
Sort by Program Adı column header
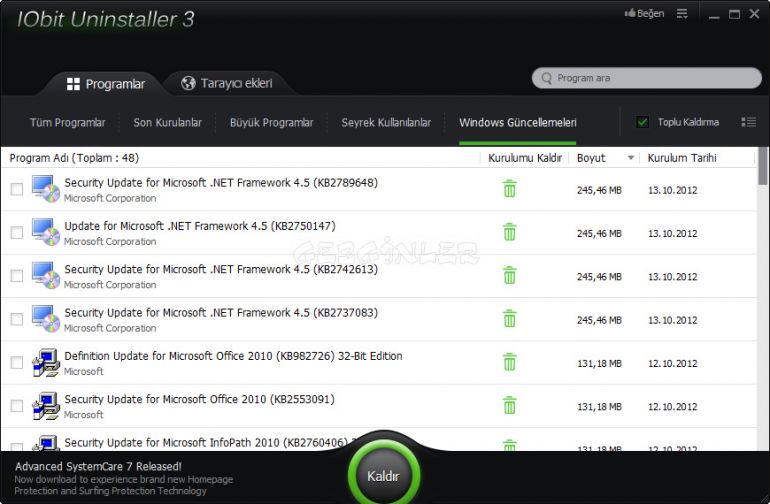[74, 158]
